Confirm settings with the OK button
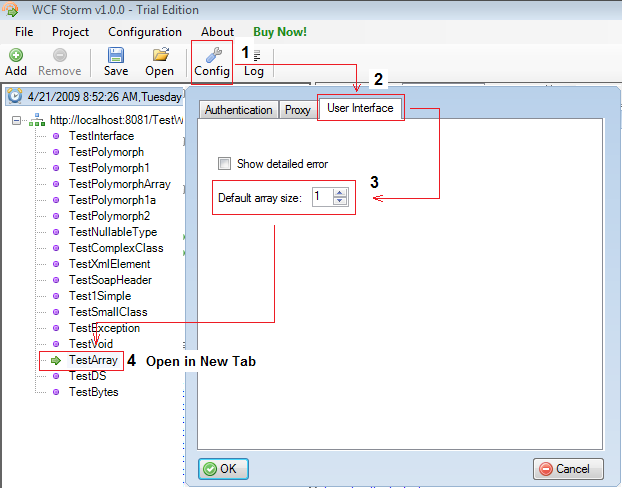This screenshot has width=622, height=488. (x=223, y=469)
